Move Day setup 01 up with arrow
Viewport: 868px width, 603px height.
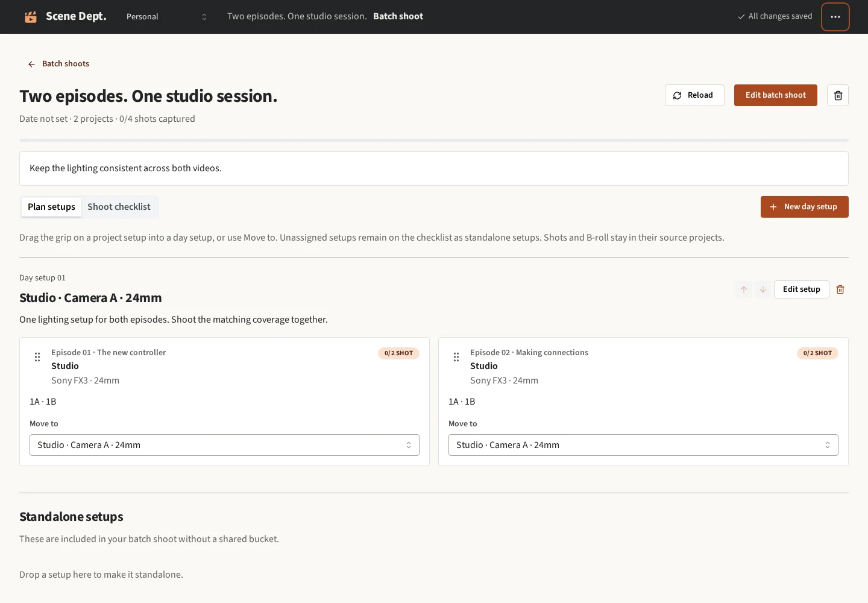[x=744, y=289]
